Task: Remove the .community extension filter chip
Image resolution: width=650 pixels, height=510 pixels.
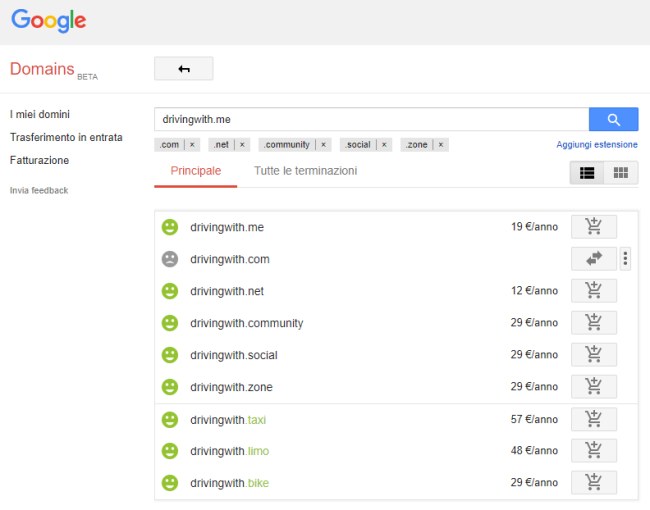Action: pyautogui.click(x=323, y=145)
